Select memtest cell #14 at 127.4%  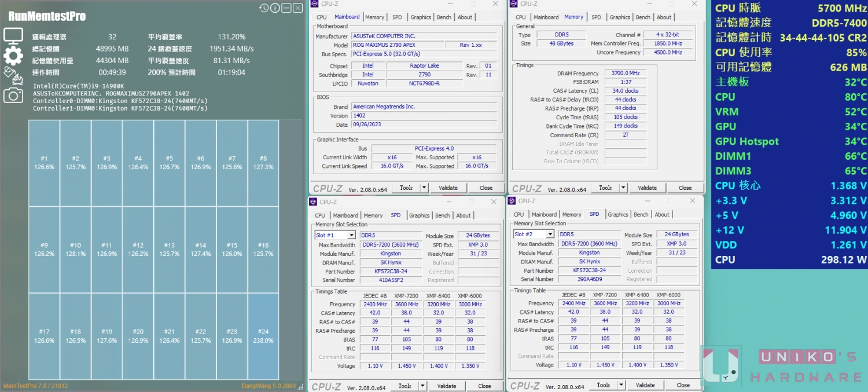[200, 250]
